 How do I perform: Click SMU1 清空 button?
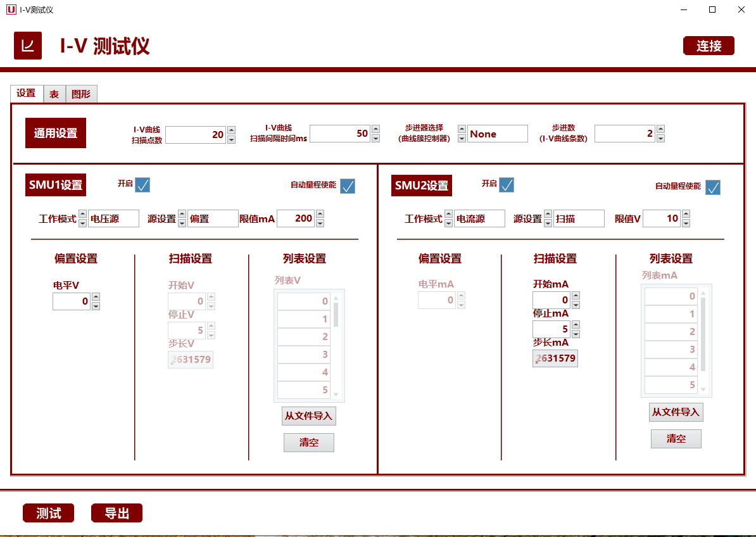308,443
